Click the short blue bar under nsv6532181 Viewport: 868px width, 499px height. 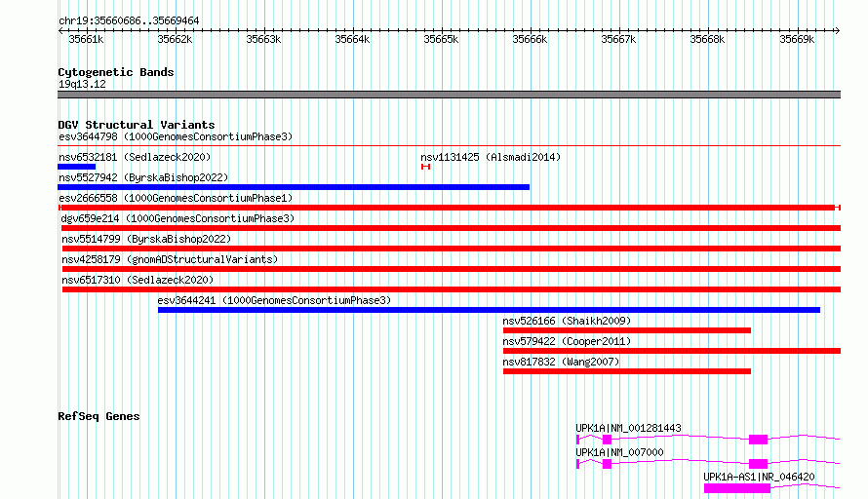[76, 167]
